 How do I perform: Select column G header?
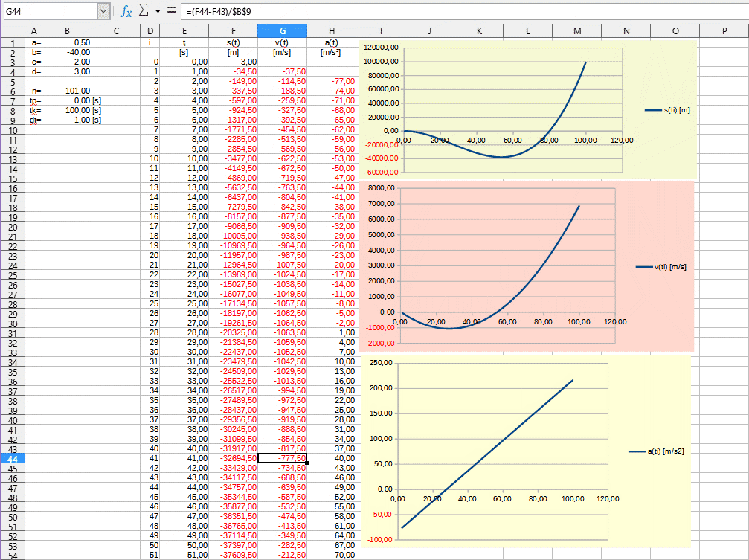[x=282, y=30]
